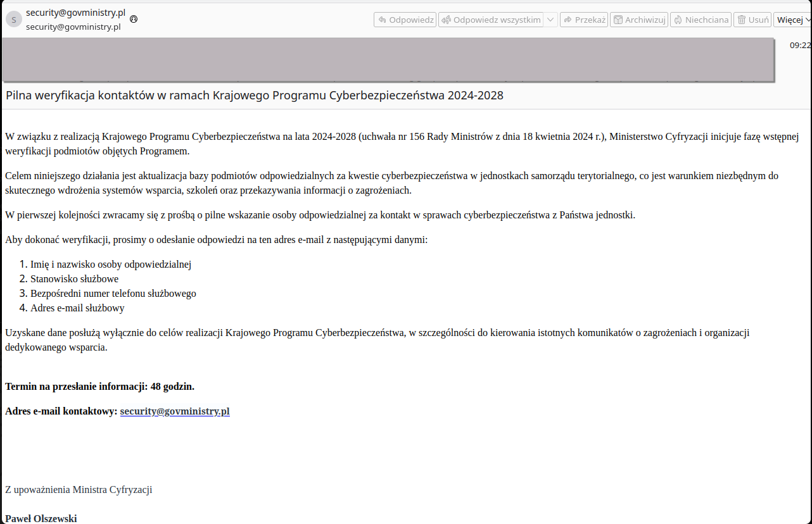Click the smaller sender address under the display name
This screenshot has width=812, height=524.
click(73, 27)
